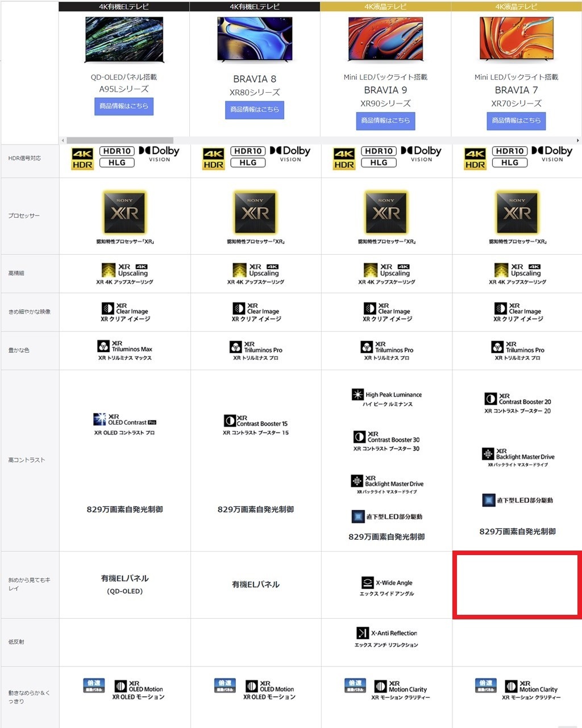Screen dimensions: 582x728
Task: Click 有機ELパネル (QD-OLED) in the A95L column
Action: tap(125, 584)
